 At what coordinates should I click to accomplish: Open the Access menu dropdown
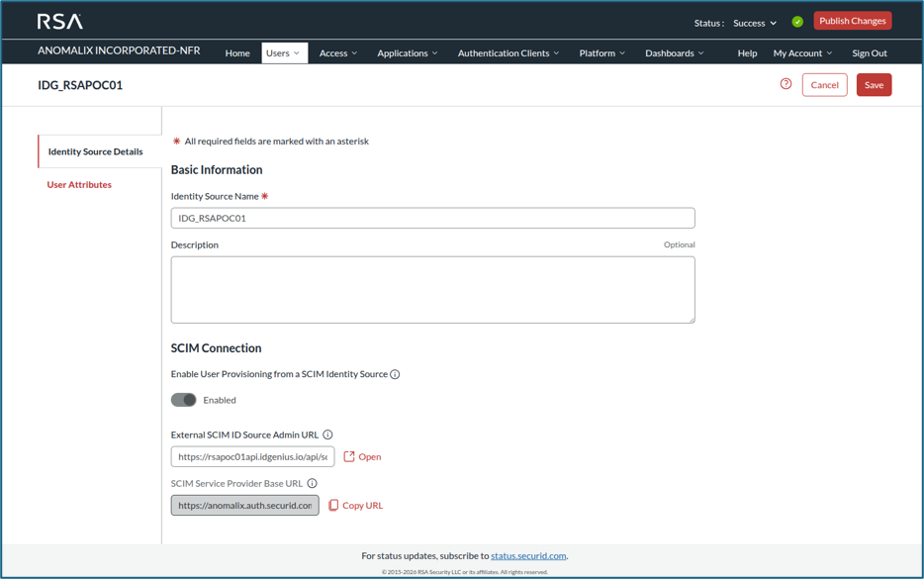tap(338, 53)
